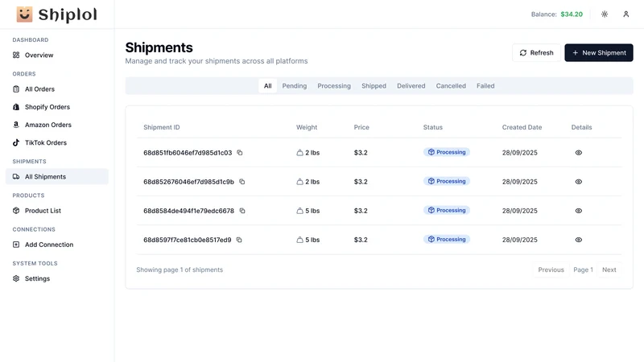644x362 pixels.
Task: Create a New Shipment
Action: click(599, 53)
